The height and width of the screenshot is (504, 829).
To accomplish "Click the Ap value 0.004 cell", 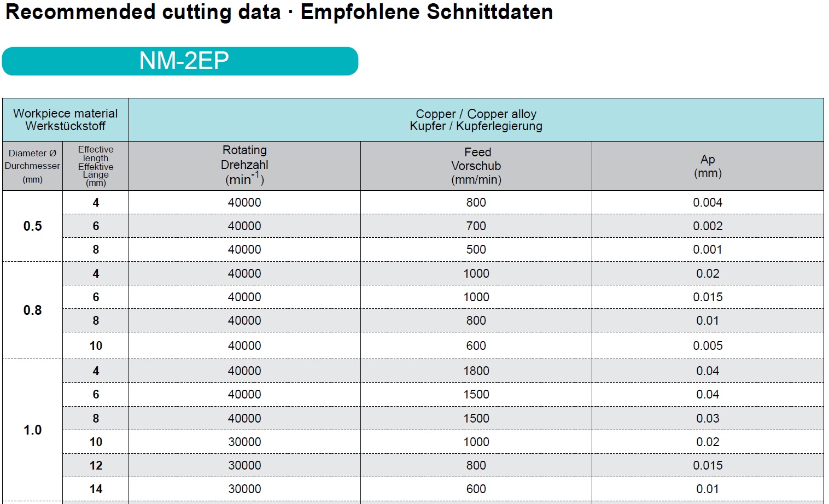I will point(708,202).
